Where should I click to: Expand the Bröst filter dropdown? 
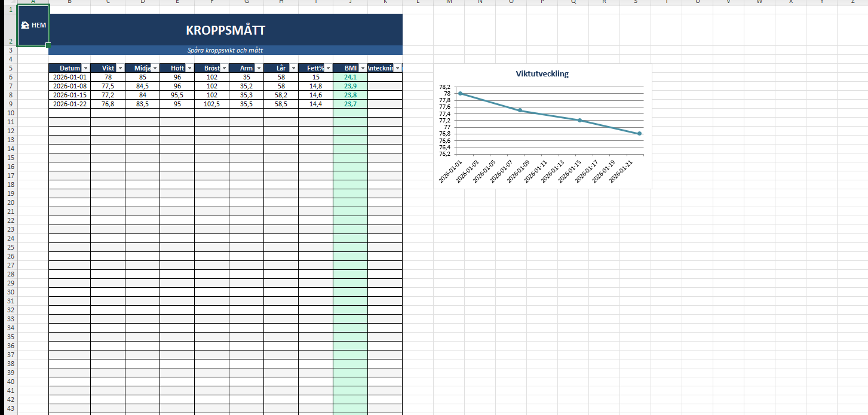tap(224, 68)
